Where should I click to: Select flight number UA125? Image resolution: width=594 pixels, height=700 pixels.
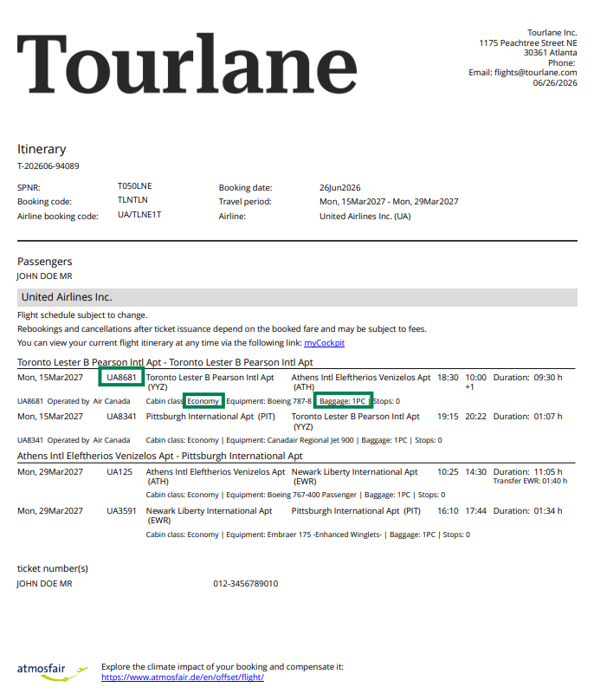[x=119, y=472]
